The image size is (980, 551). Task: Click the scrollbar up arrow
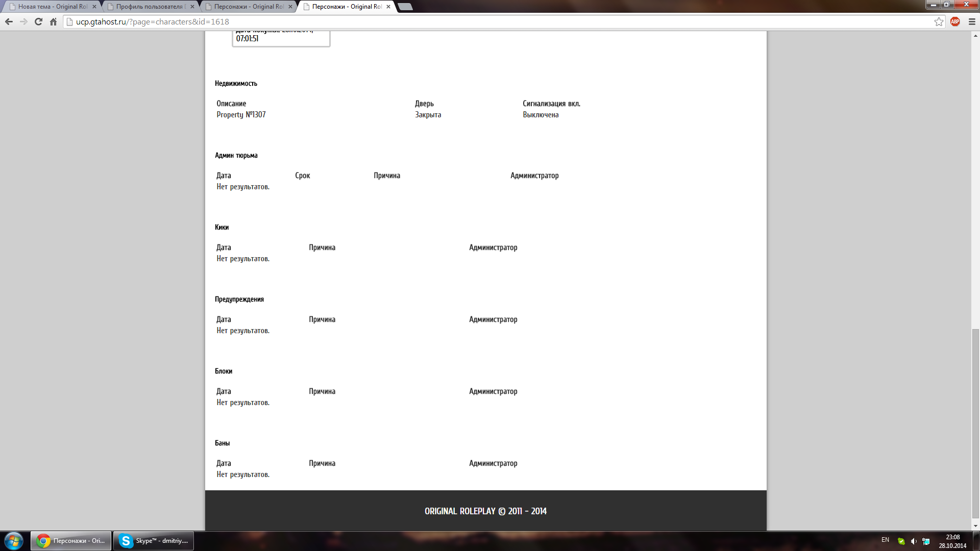point(975,36)
